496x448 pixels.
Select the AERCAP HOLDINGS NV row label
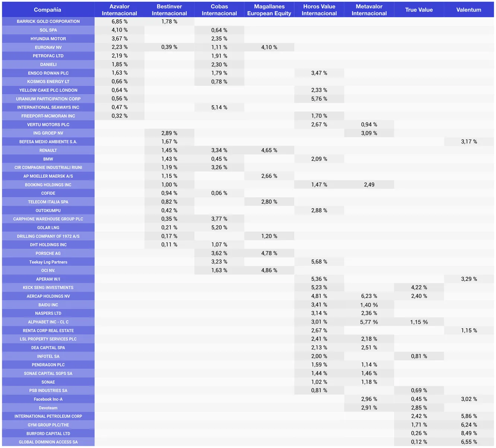coord(48,296)
